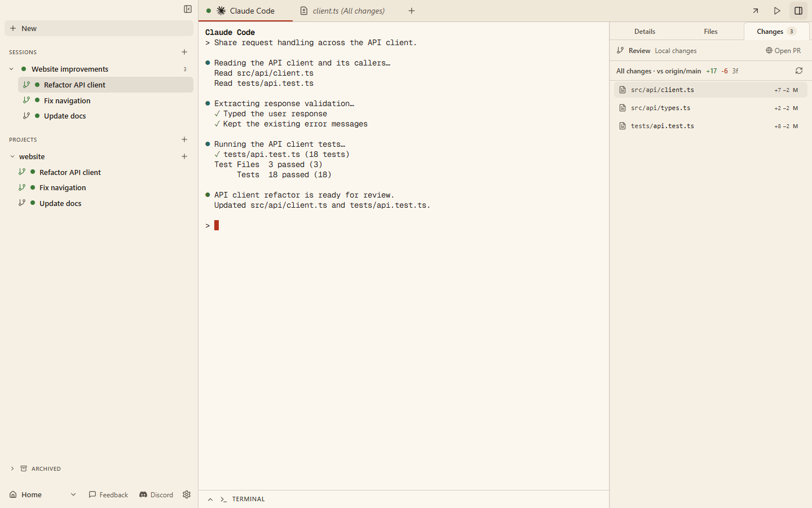
Task: Open the Feedback link
Action: [108, 494]
